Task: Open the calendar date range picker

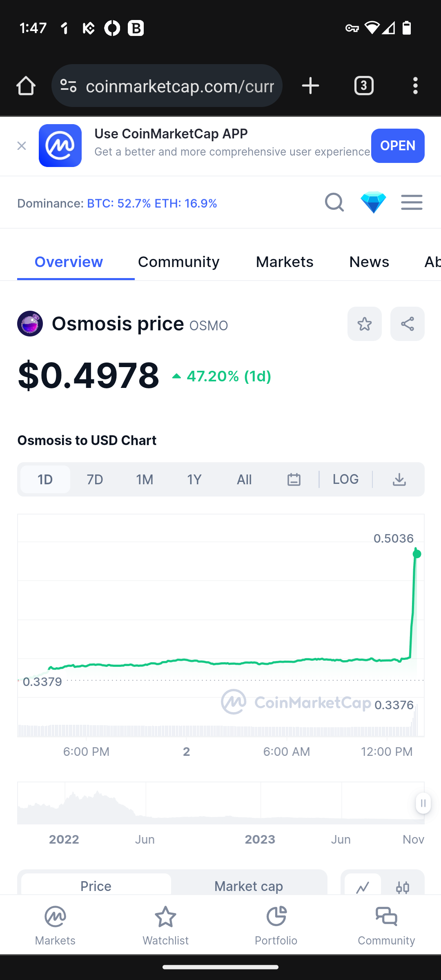Action: [x=294, y=479]
